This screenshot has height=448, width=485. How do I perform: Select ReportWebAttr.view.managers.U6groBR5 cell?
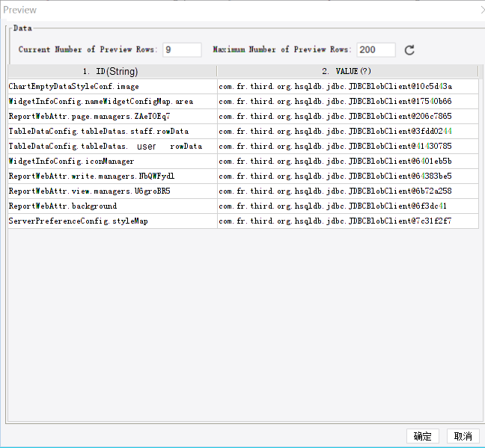(112, 191)
